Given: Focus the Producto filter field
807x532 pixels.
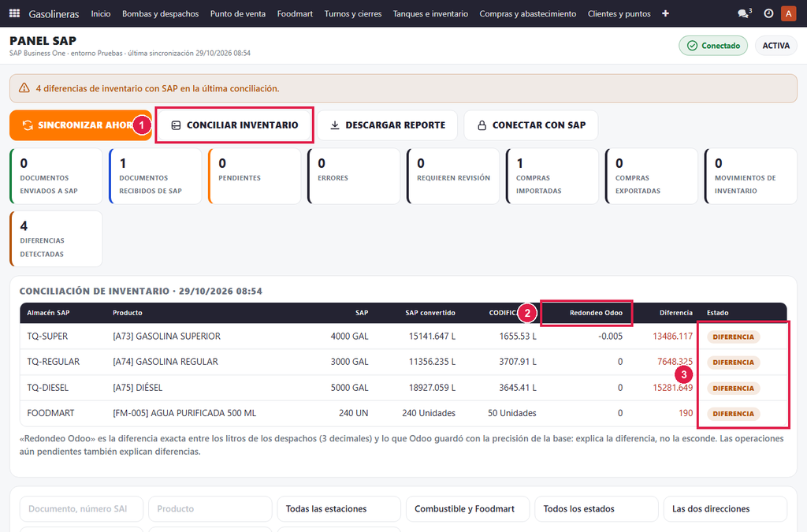Looking at the screenshot, I should (210, 509).
